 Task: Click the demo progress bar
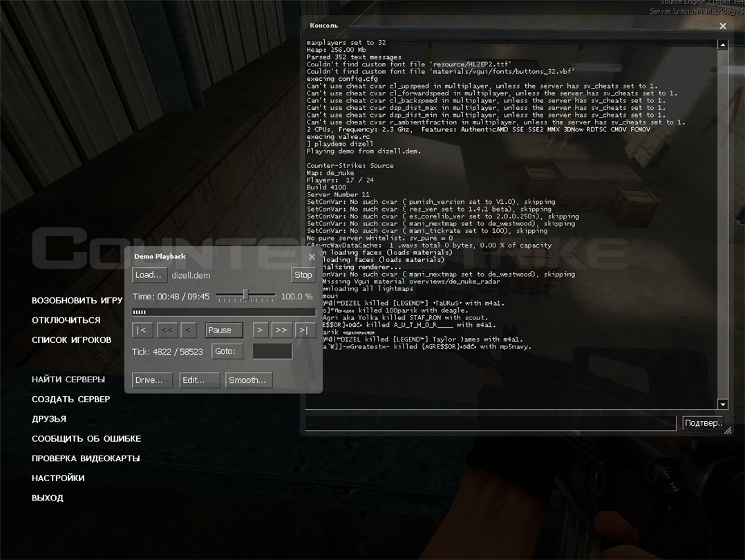(x=224, y=312)
